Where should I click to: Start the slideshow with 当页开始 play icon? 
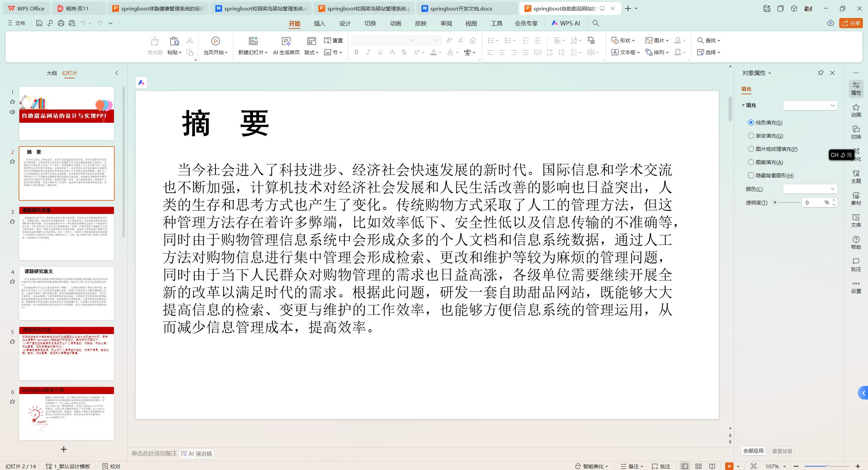(x=215, y=41)
